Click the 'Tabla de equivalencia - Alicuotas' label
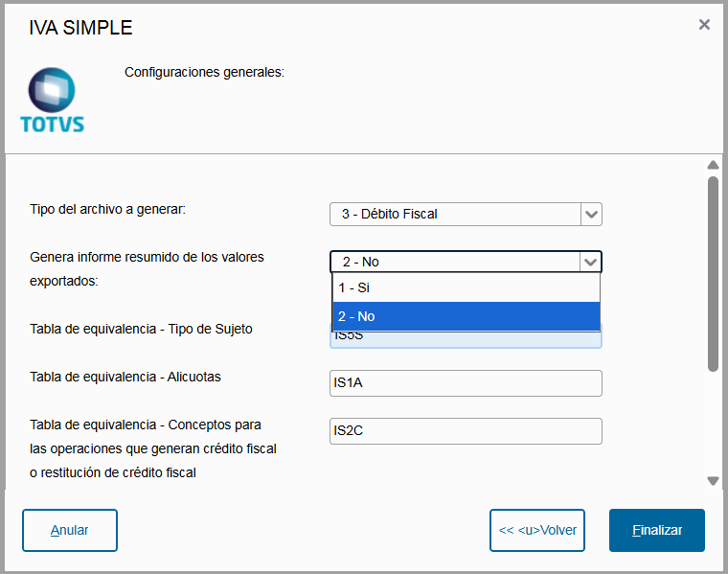This screenshot has height=574, width=728. (125, 377)
